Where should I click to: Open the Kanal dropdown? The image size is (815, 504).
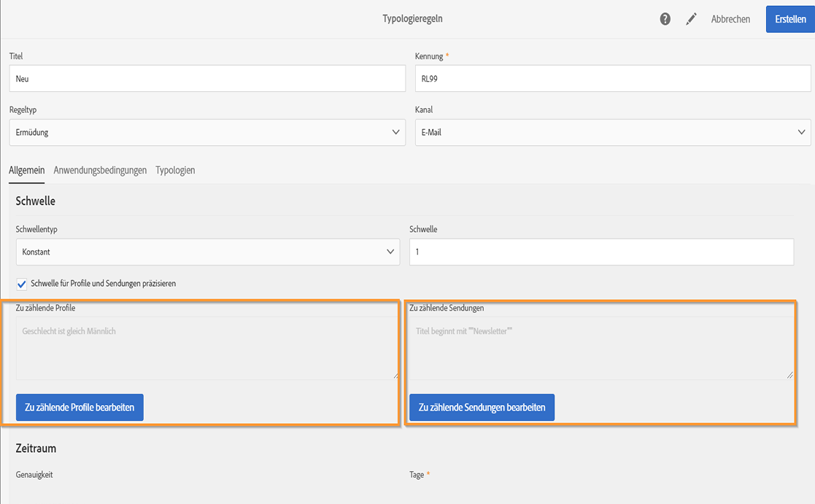[x=613, y=133]
